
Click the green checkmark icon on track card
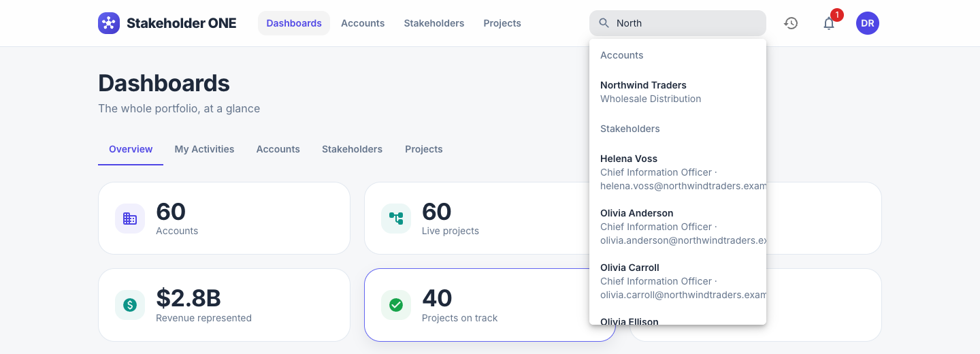[396, 305]
